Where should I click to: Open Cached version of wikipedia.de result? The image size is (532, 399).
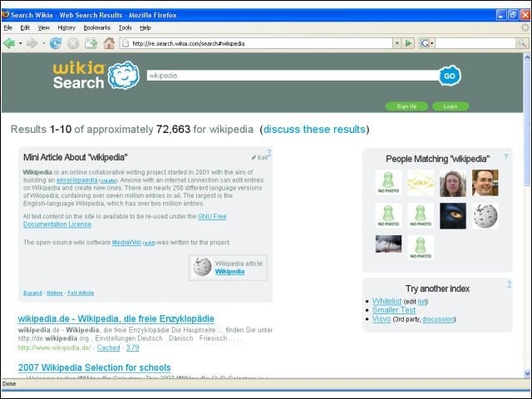tap(108, 347)
